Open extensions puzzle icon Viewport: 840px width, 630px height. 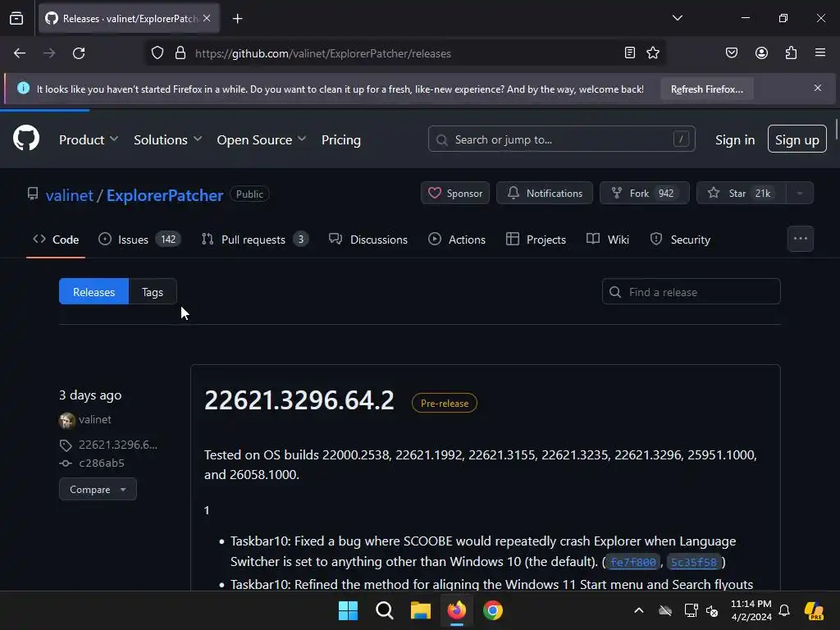click(x=791, y=52)
